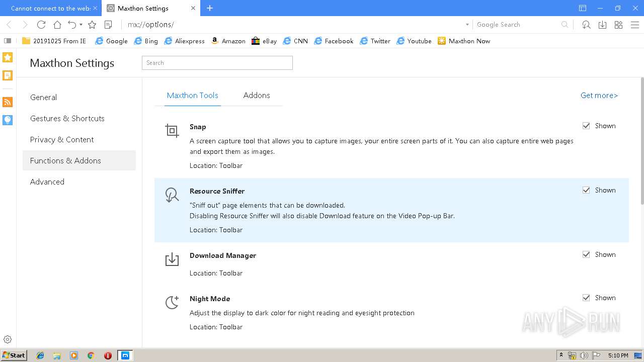This screenshot has width=644, height=362.
Task: Open Resource Sniffer from the toolbar
Action: 586,25
